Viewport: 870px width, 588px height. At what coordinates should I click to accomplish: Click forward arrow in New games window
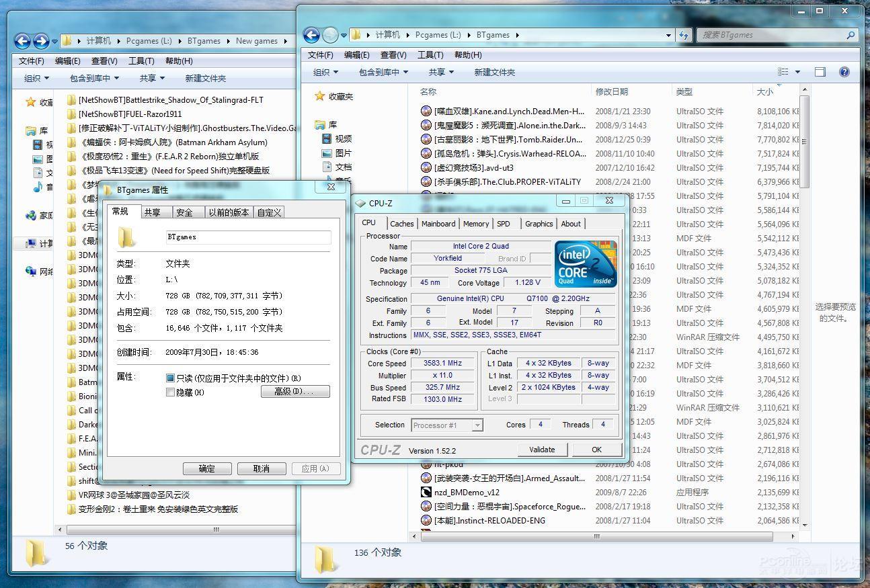click(41, 41)
